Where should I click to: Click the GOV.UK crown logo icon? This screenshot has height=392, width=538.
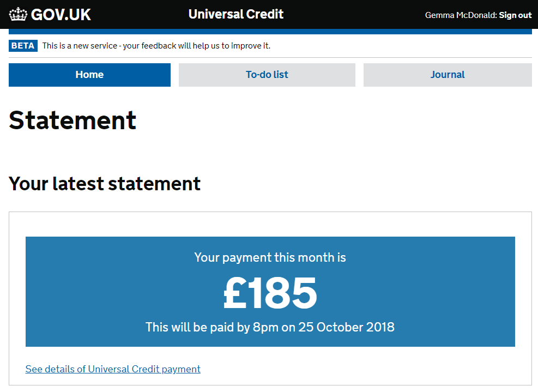[18, 14]
